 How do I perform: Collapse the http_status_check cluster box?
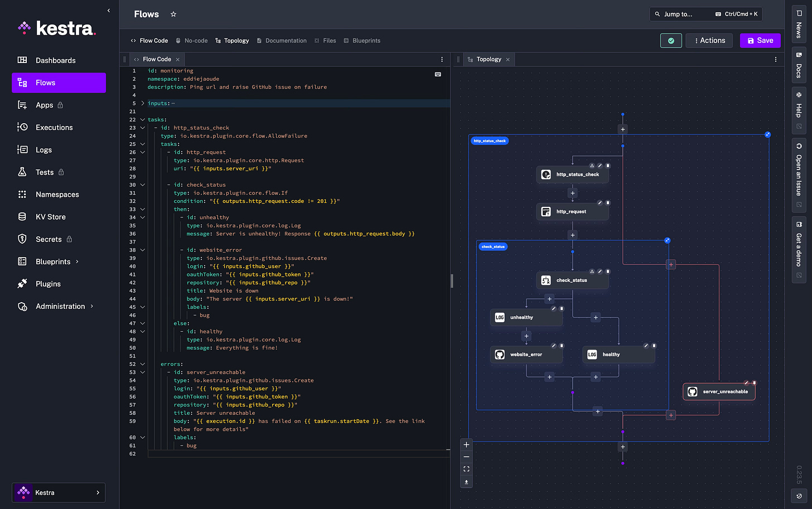(767, 135)
